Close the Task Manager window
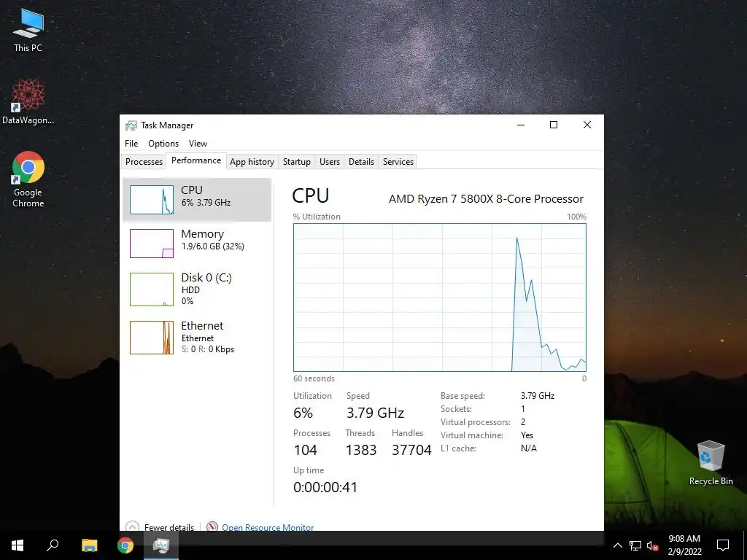The image size is (747, 560). [587, 125]
